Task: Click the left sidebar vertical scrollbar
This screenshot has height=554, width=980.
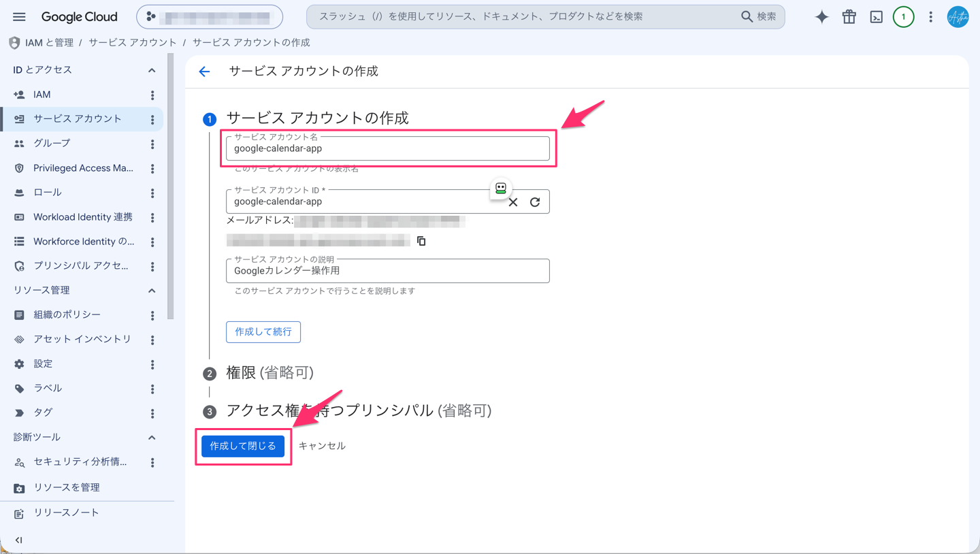Action: tap(171, 186)
